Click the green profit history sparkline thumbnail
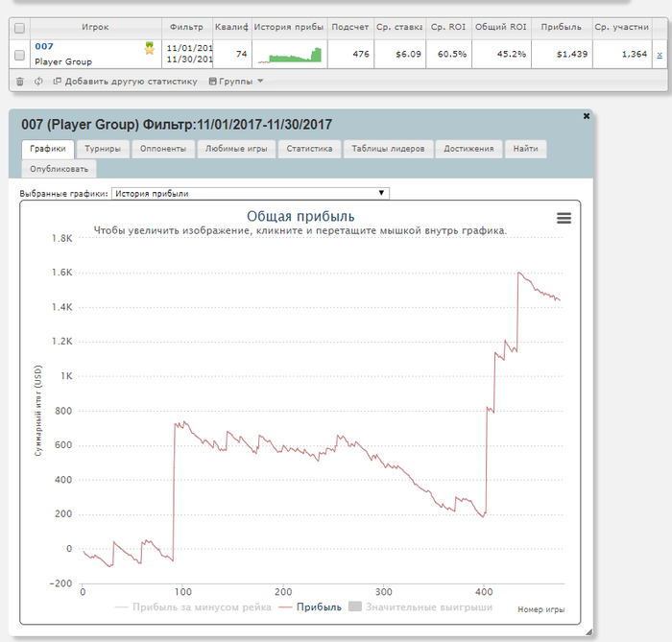 [290, 55]
